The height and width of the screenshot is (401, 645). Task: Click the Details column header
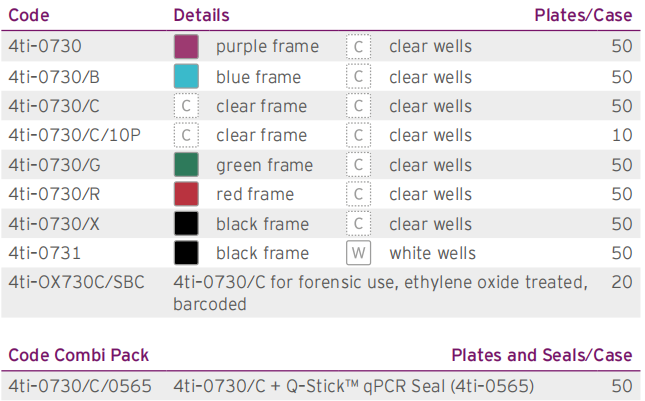(201, 15)
